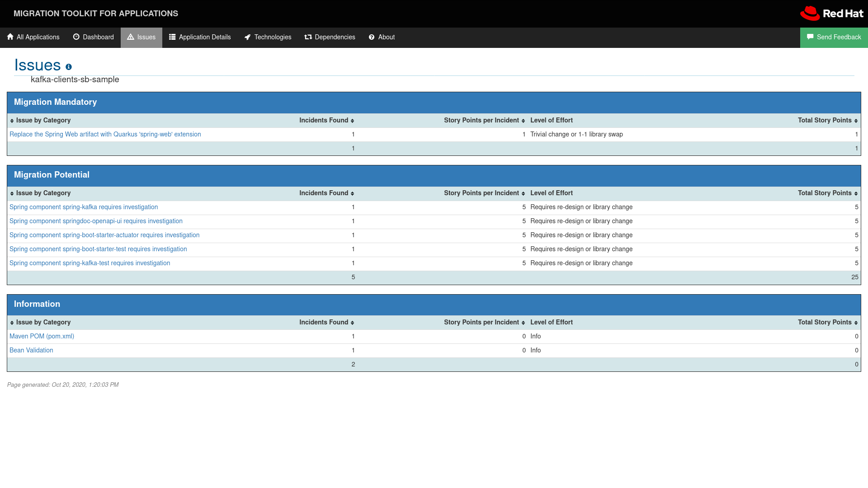Image resolution: width=868 pixels, height=488 pixels.
Task: Open the About page
Action: tap(382, 38)
